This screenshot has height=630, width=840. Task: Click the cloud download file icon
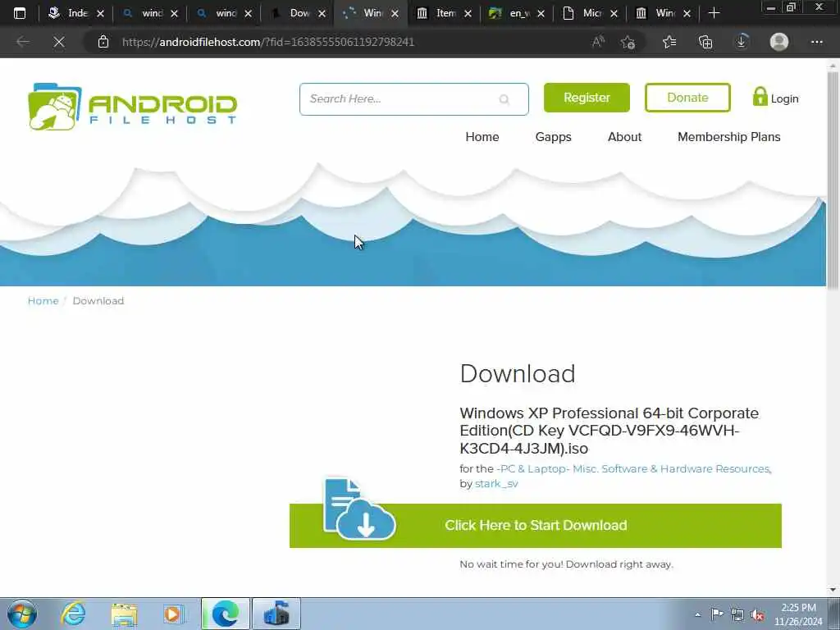coord(359,509)
